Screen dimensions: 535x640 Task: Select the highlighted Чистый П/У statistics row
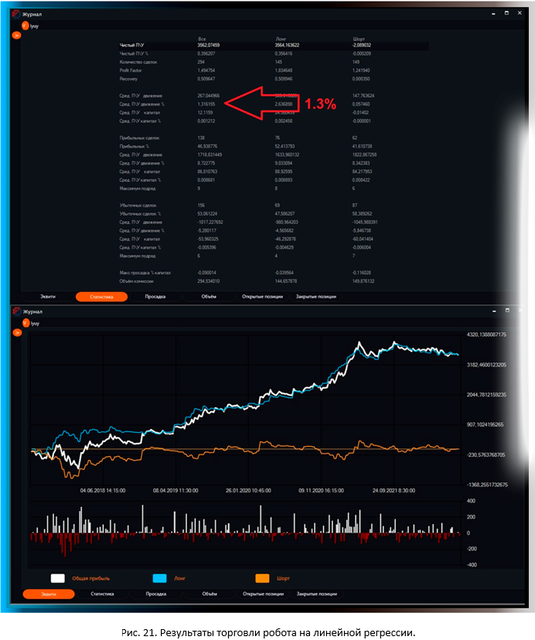[273, 45]
